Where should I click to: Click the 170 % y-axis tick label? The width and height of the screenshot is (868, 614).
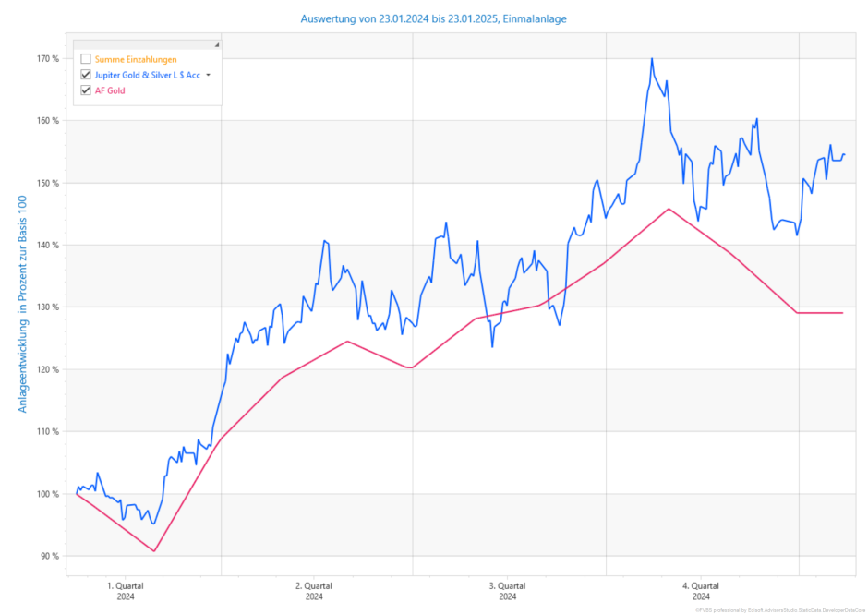point(48,59)
